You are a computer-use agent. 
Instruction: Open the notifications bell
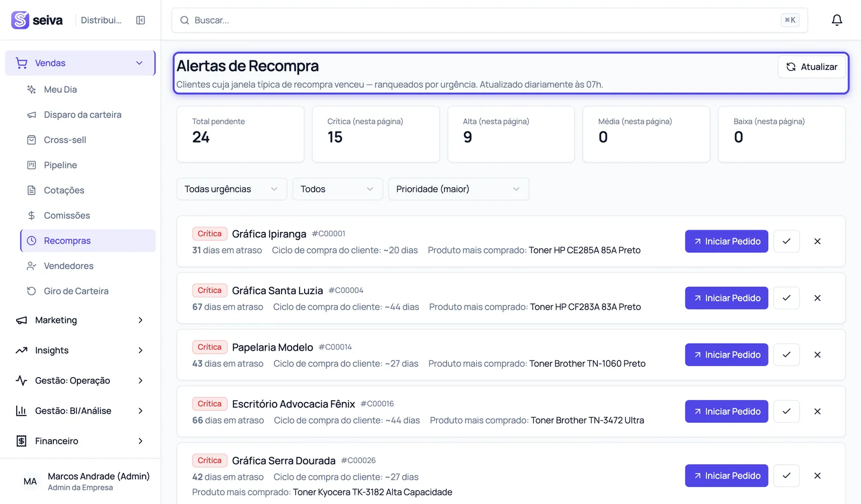tap(837, 20)
